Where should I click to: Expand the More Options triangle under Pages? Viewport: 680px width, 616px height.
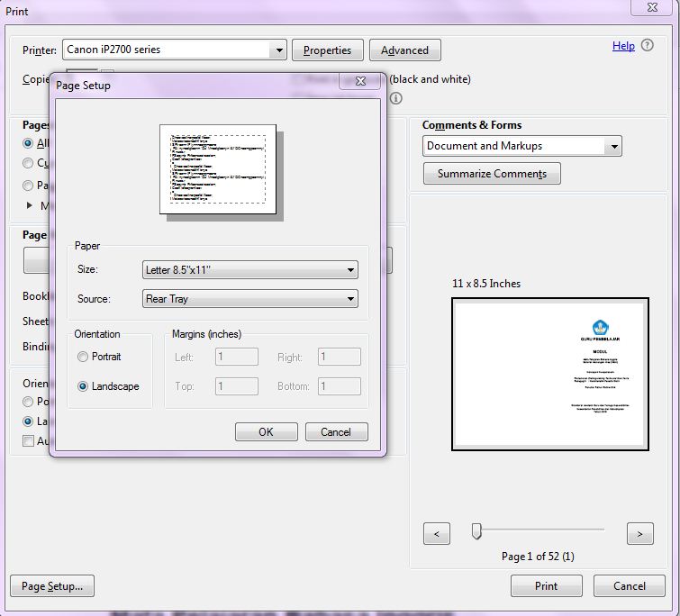[x=29, y=205]
